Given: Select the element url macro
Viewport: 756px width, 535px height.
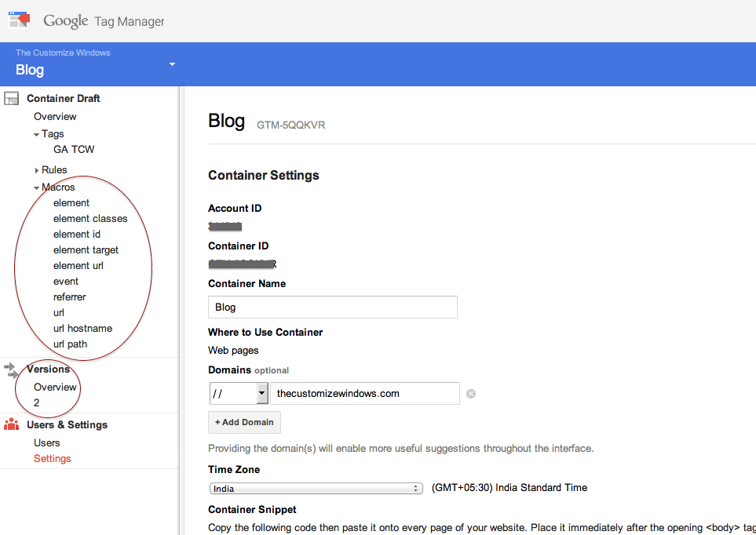Looking at the screenshot, I should click(78, 266).
